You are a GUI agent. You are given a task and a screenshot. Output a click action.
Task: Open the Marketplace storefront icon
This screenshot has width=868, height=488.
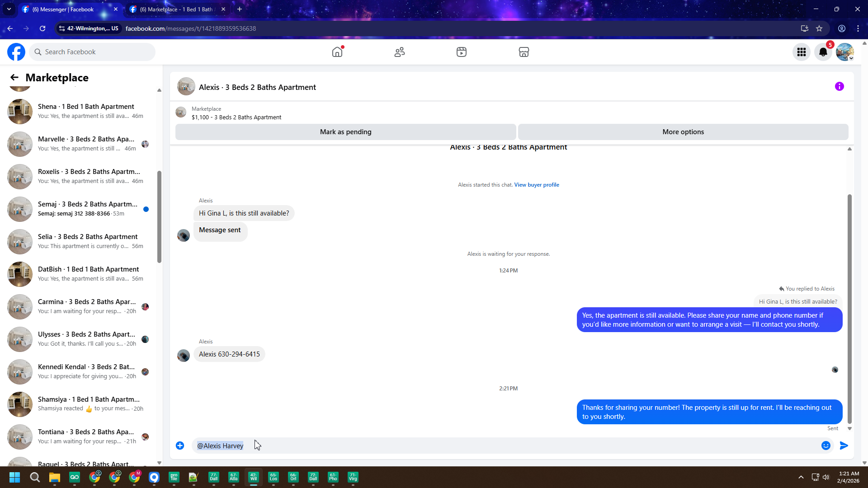tap(524, 52)
